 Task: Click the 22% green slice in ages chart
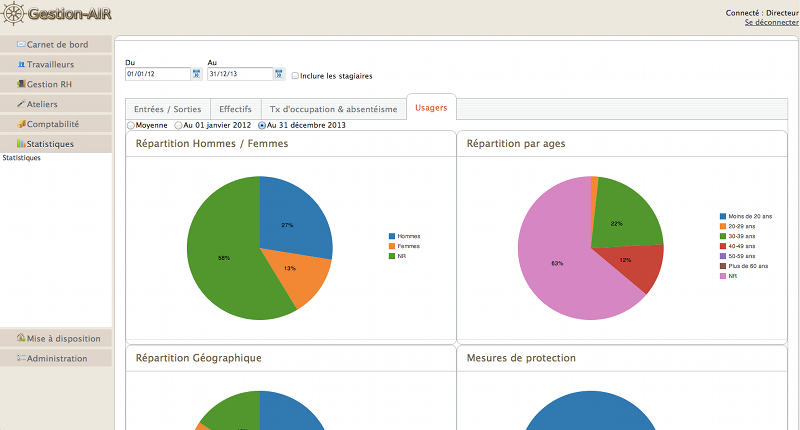point(625,214)
